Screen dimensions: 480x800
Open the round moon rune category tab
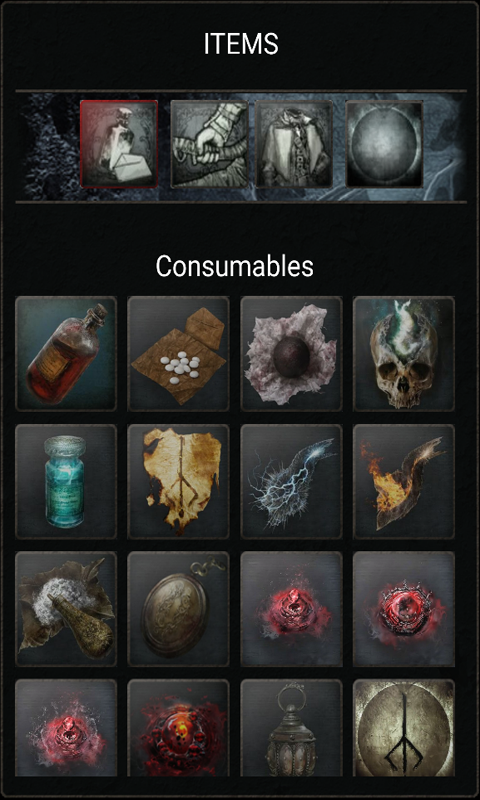point(384,144)
